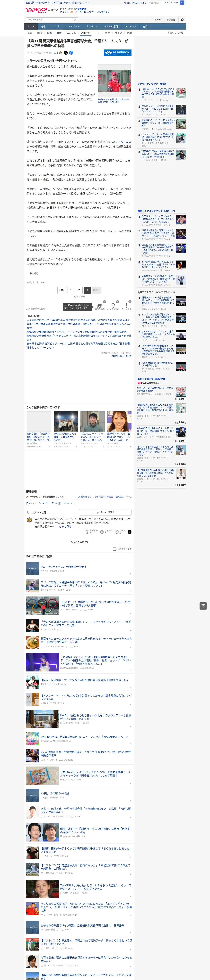210x980 pixels.
Task: Open the ランキング tab
Action: [130, 27]
